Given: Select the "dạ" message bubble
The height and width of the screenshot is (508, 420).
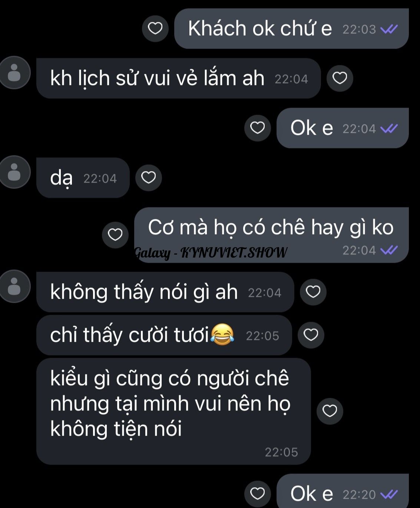Looking at the screenshot, I should click(83, 178).
